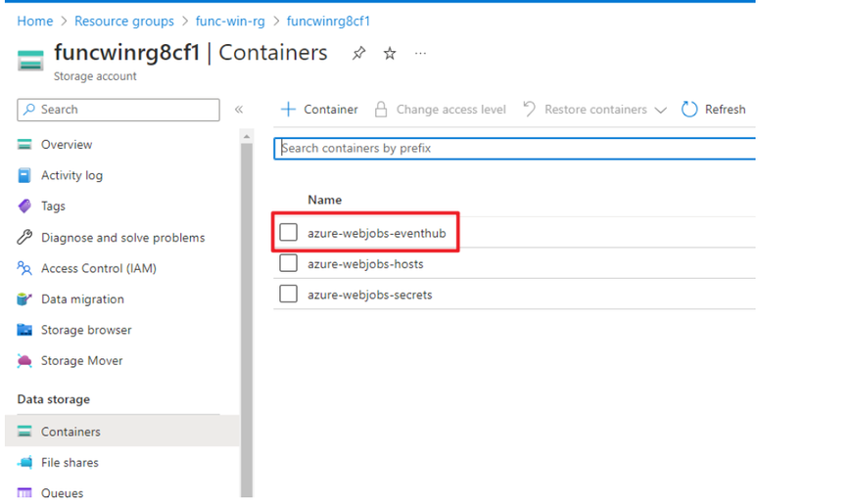Pin funcwinrg8cf1 to the dashboard
Viewport: 849px width, 504px height.
tap(358, 53)
